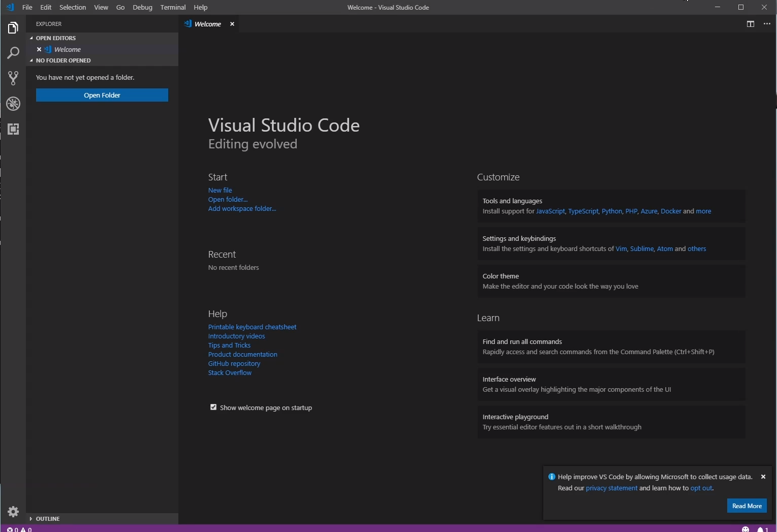Select the Welcome editor tab
Image resolution: width=777 pixels, height=532 pixels.
(x=207, y=24)
